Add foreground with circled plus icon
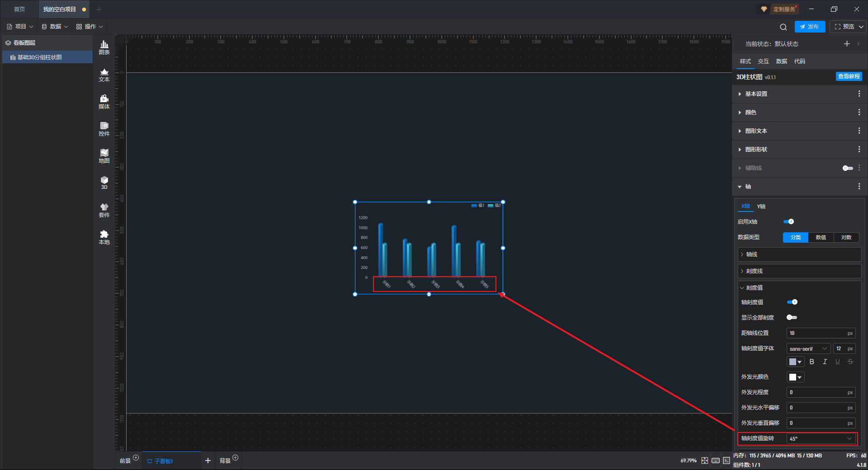868x470 pixels. [136, 458]
